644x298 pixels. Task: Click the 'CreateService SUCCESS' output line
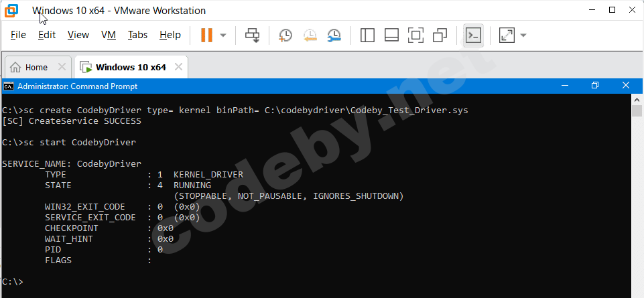coord(72,121)
